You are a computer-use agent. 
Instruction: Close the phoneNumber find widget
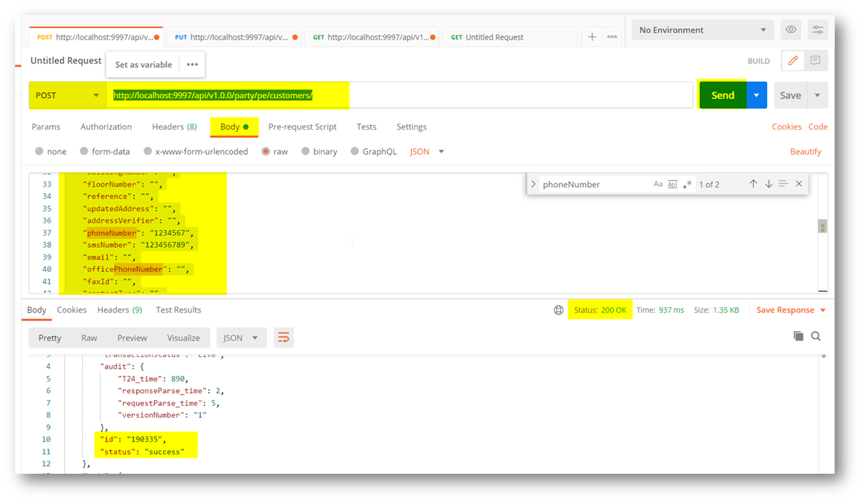click(799, 184)
